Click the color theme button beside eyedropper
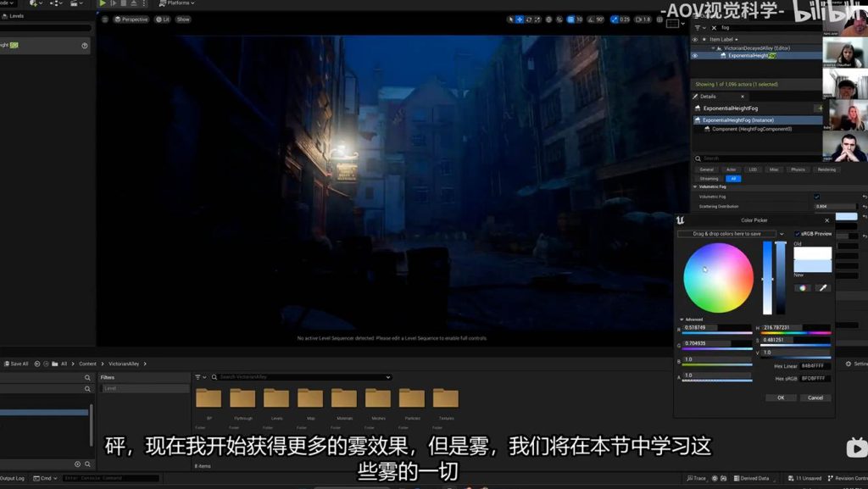The image size is (868, 489). [802, 287]
